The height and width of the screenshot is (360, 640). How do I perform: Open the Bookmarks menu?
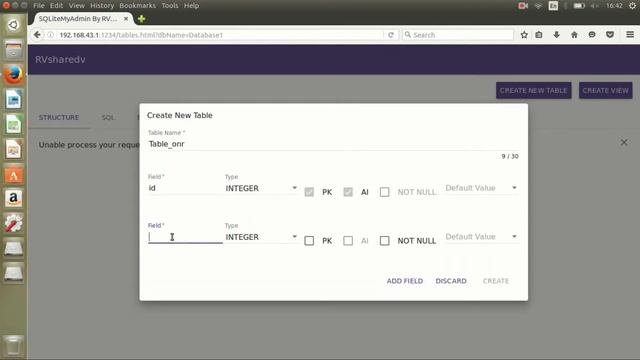(x=137, y=6)
